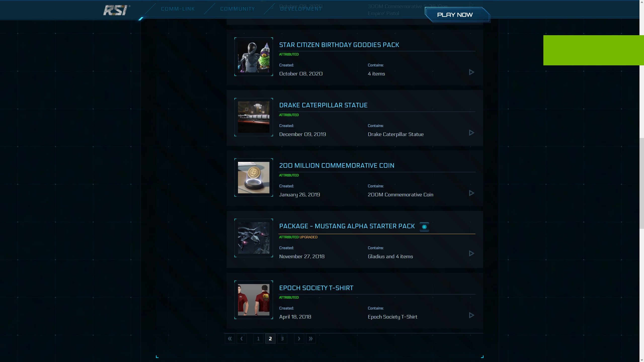Viewport: 644px width, 362px height.
Task: Click 'October 08, 2020' created date
Action: pos(301,74)
